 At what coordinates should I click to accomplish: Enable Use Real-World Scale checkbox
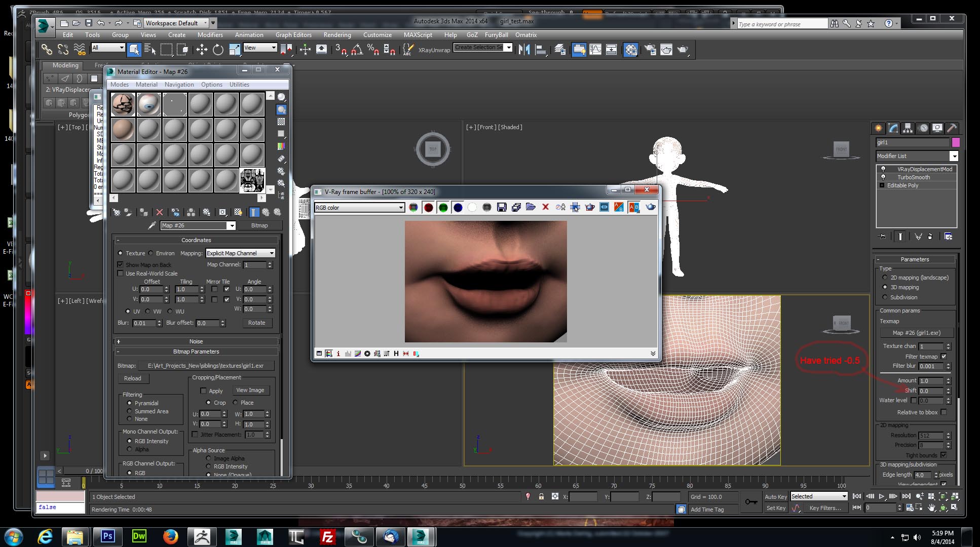point(121,273)
